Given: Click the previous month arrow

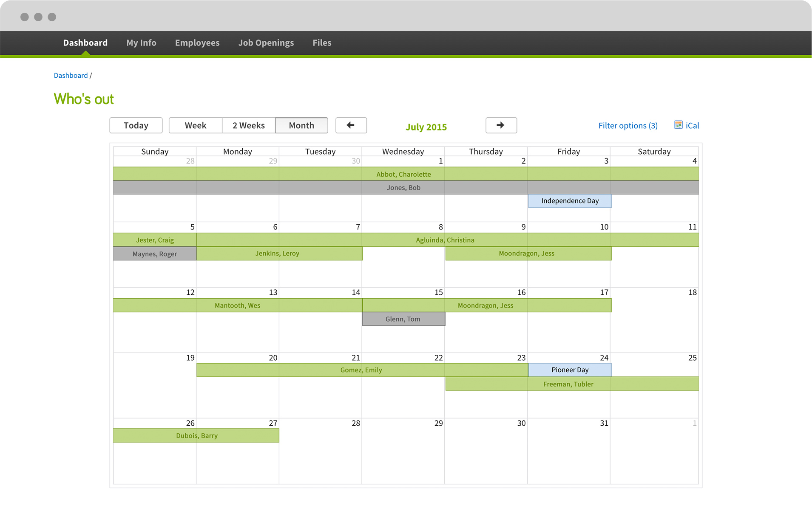Looking at the screenshot, I should pos(351,125).
